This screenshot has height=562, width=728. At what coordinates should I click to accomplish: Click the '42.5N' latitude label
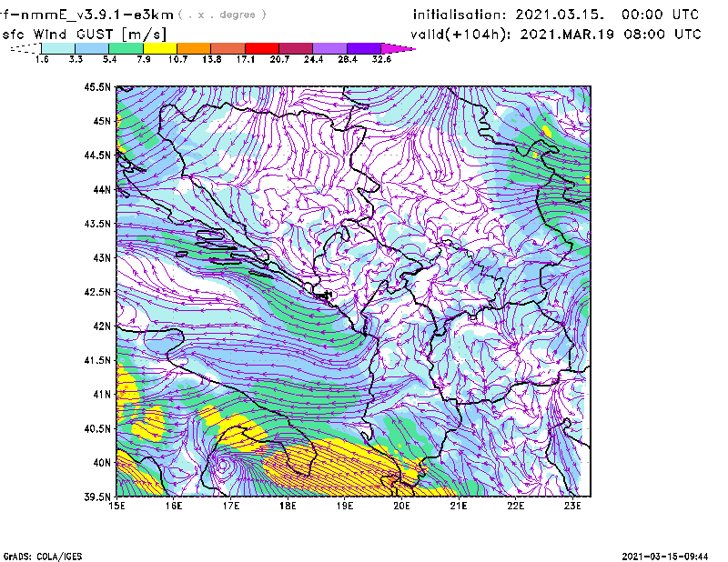tap(97, 292)
